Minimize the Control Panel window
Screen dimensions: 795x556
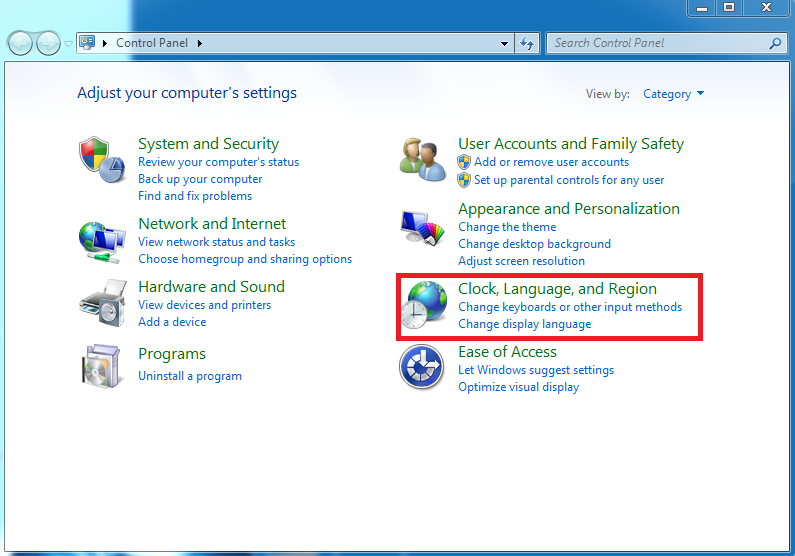tap(702, 8)
